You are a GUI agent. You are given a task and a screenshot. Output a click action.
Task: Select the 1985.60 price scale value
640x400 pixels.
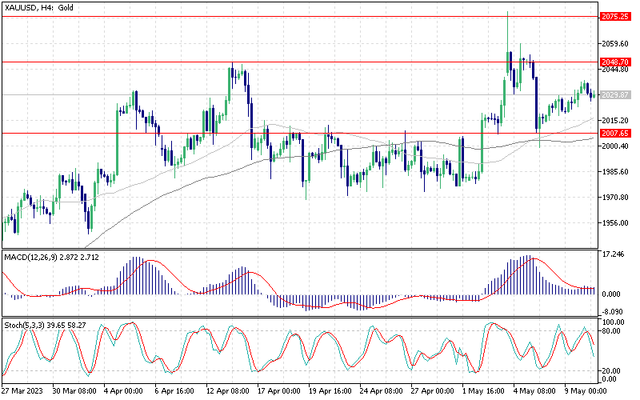click(614, 172)
